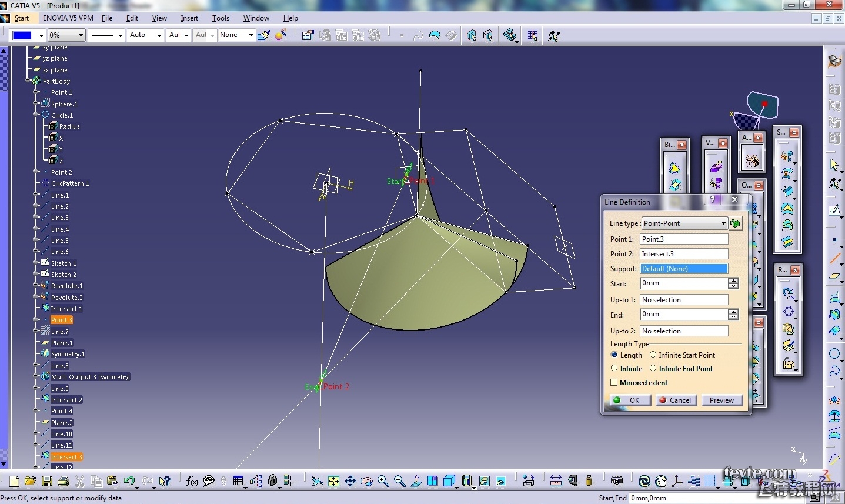Viewport: 845px width, 504px height.
Task: Click the Design Table icon
Action: point(238,481)
